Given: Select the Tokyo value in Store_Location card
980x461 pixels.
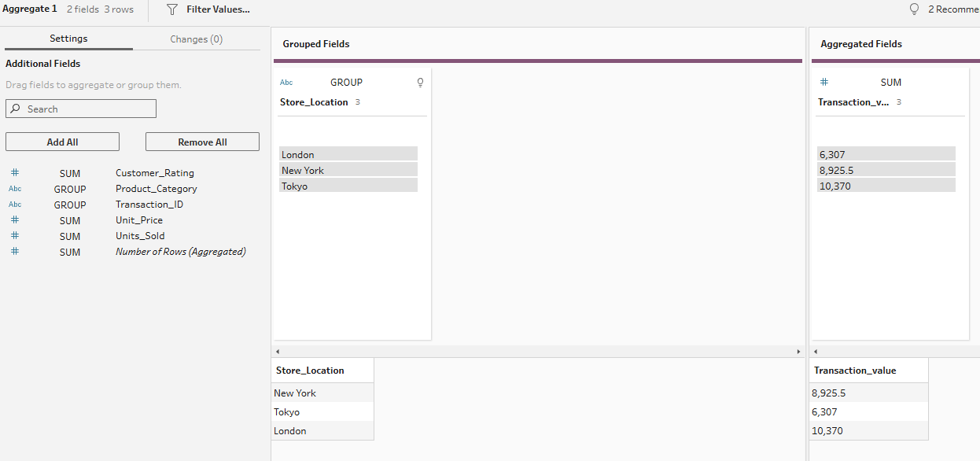Looking at the screenshot, I should (x=348, y=186).
